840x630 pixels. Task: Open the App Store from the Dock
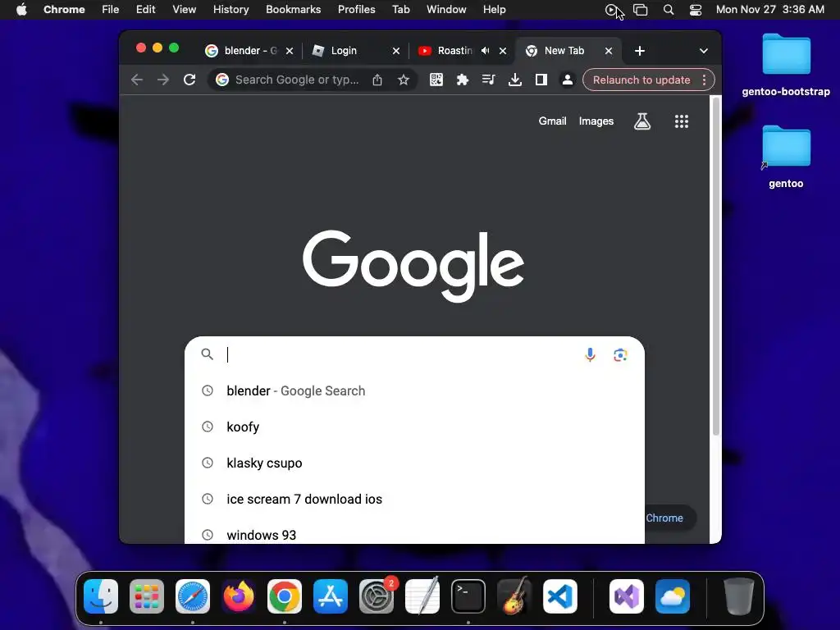pos(331,596)
